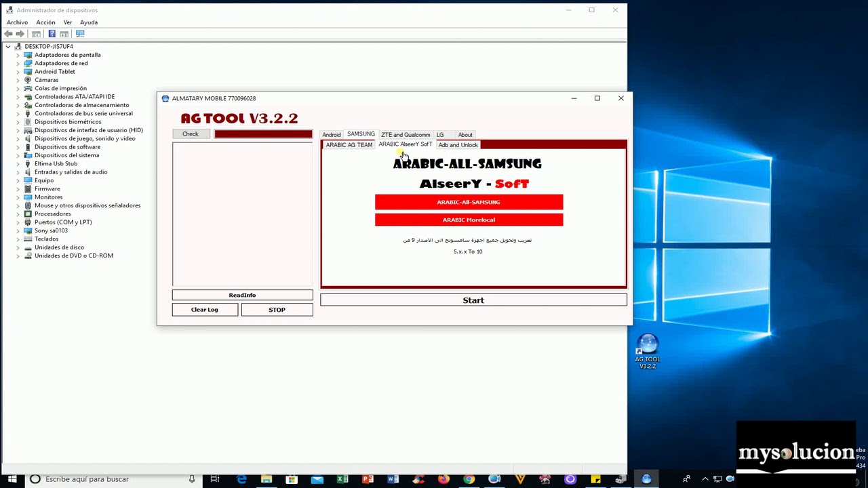
Task: Open Excel from the taskbar
Action: [342, 479]
